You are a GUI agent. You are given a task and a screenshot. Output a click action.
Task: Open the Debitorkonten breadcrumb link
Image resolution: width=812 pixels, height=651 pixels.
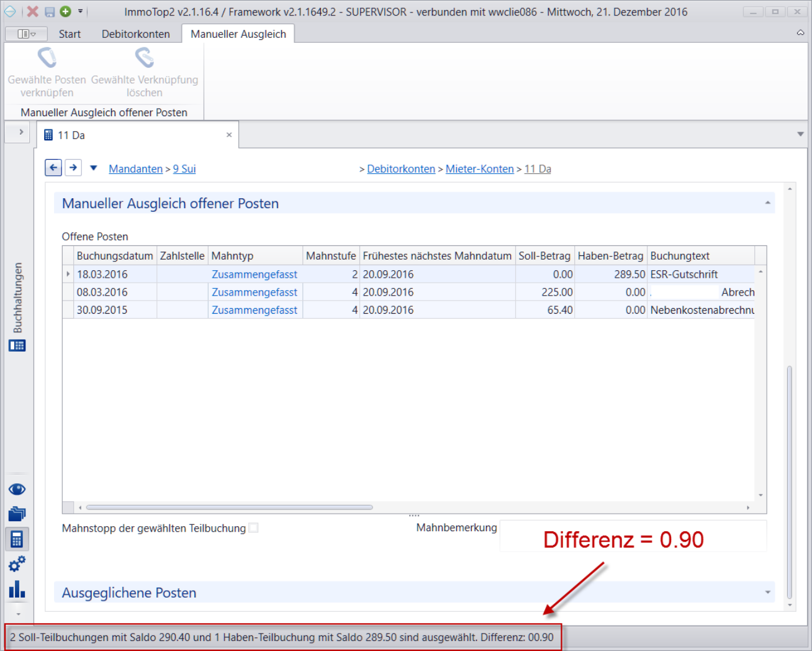pos(401,169)
